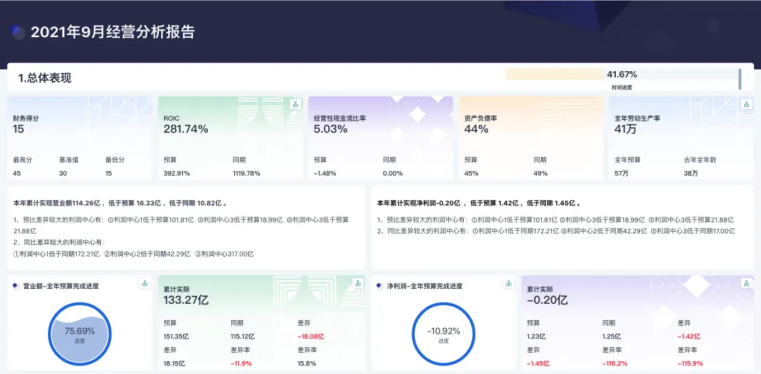Select the section heading 1.总体表现

[x=45, y=78]
